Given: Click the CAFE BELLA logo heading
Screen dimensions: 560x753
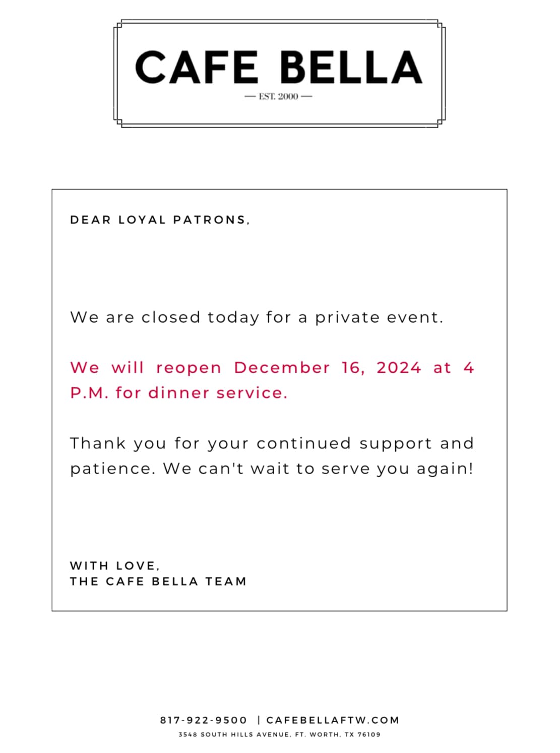Looking at the screenshot, I should pyautogui.click(x=279, y=67).
